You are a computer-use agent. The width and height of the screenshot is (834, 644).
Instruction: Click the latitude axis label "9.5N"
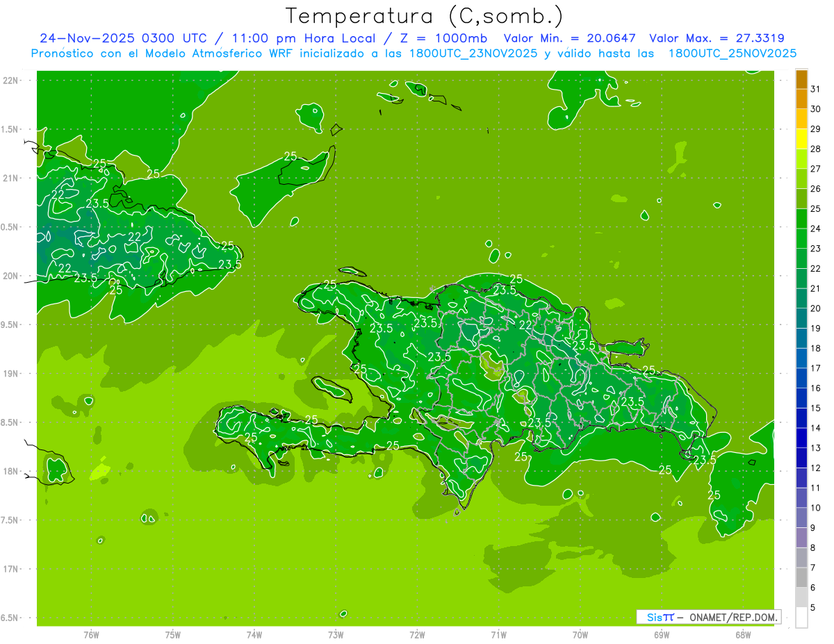(10, 325)
